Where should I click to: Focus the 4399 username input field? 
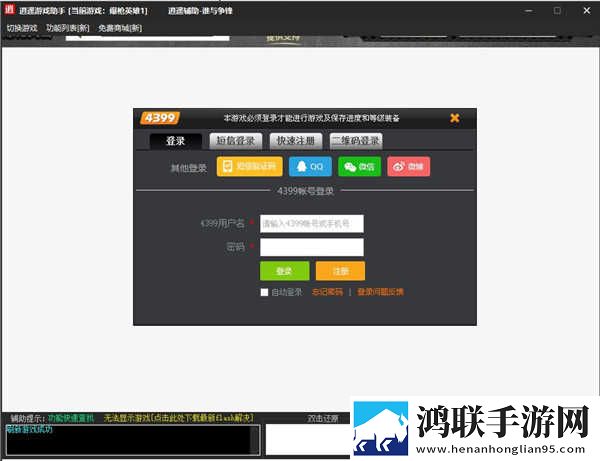[x=312, y=224]
